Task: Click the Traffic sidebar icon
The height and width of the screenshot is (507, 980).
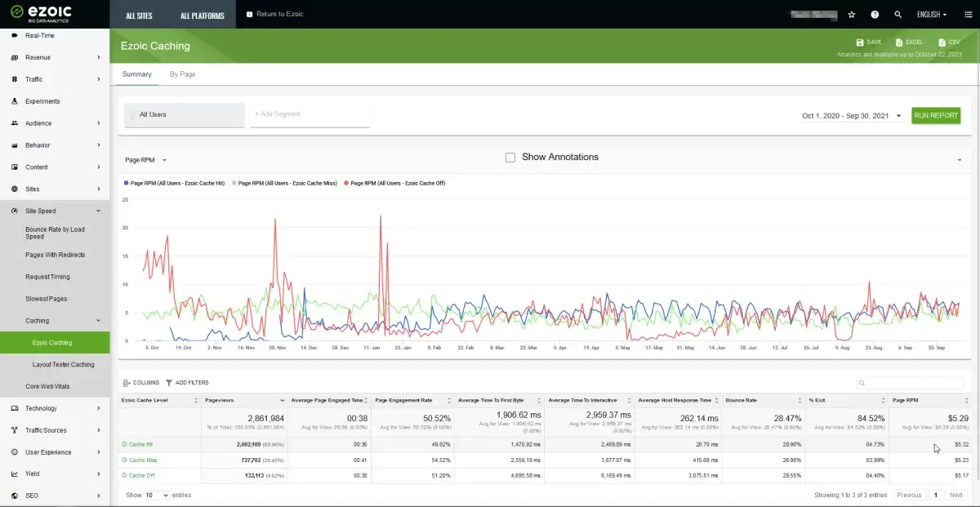Action: point(16,79)
